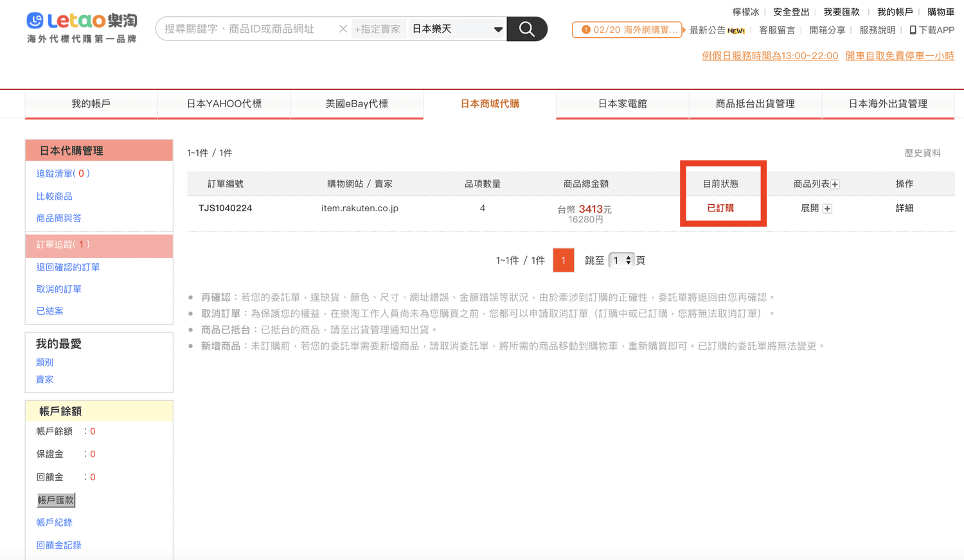Screen dimensions: 964x560
Task: Click the keyword search input field
Action: tap(247, 29)
